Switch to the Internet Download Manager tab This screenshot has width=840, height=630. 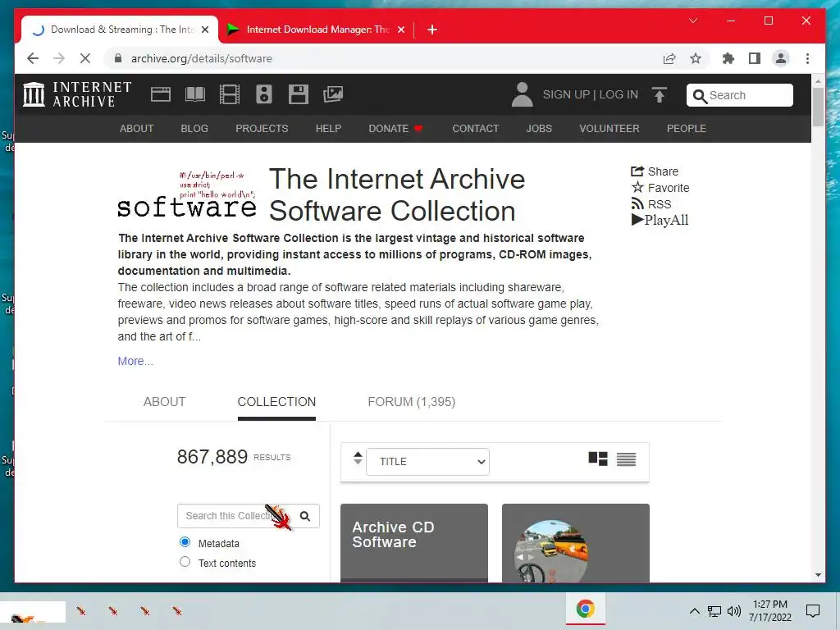click(317, 30)
